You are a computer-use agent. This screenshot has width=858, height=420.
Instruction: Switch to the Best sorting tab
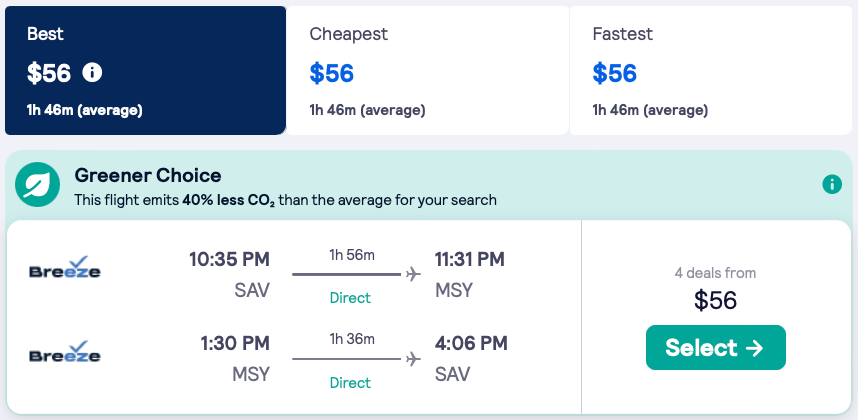coord(145,70)
